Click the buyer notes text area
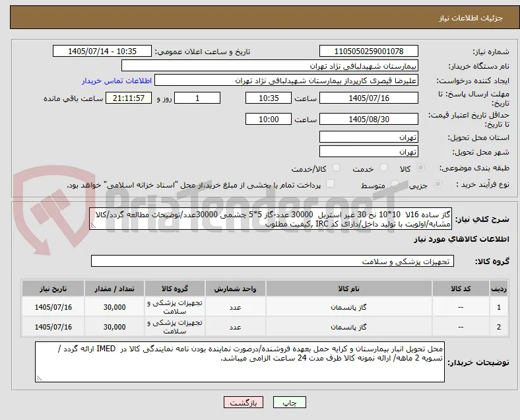The height and width of the screenshot is (420, 520). pos(240,362)
